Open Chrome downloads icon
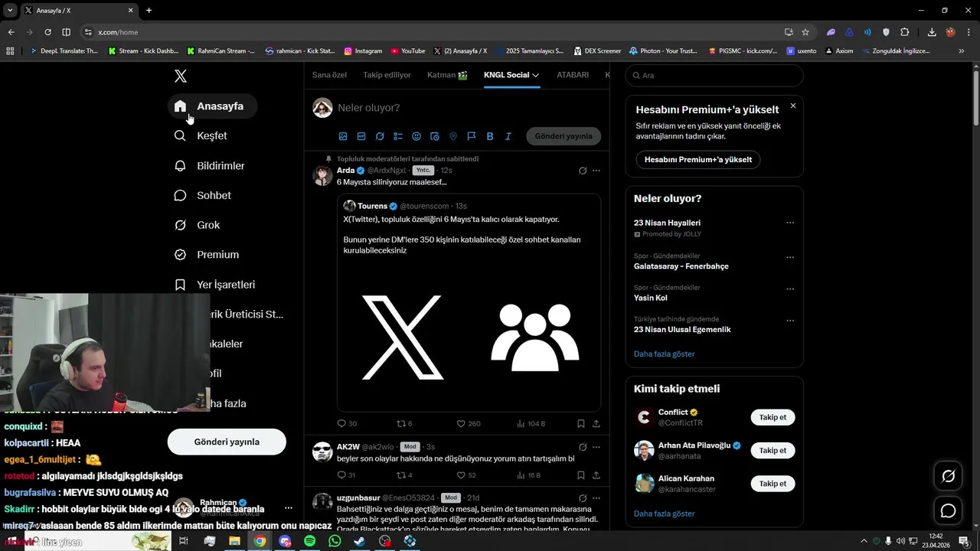Image resolution: width=980 pixels, height=551 pixels. point(932,32)
